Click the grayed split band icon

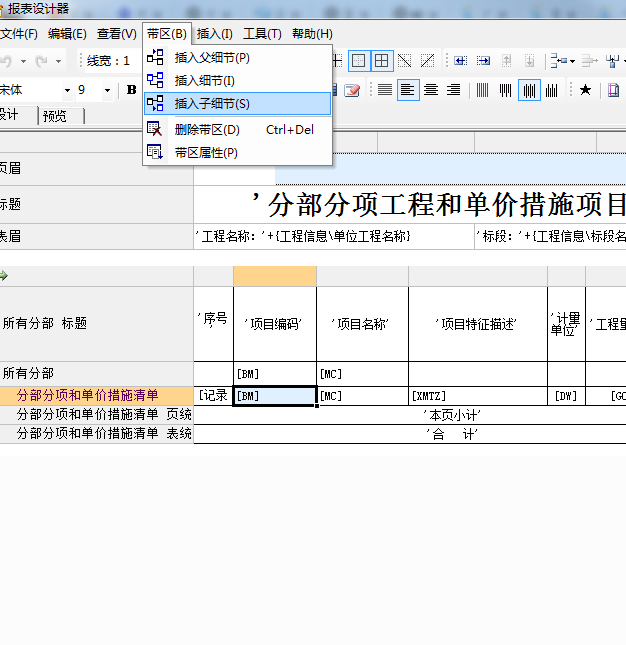pos(589,61)
